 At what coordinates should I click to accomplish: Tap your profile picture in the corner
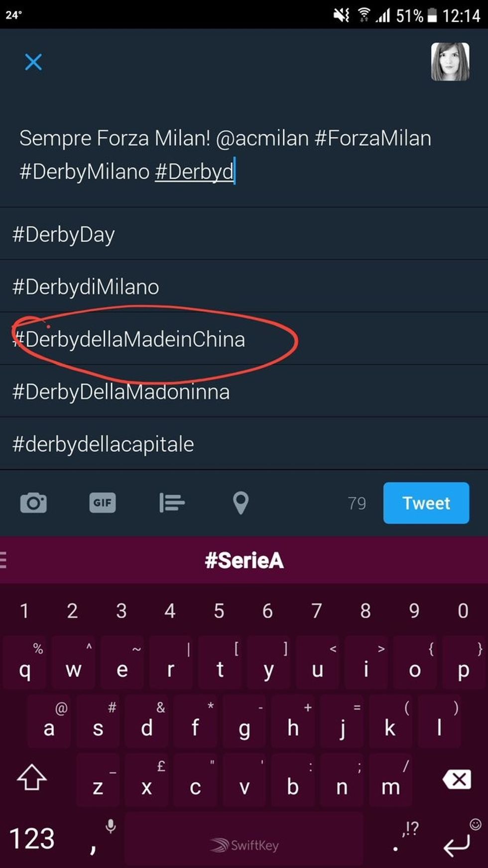coord(450,61)
